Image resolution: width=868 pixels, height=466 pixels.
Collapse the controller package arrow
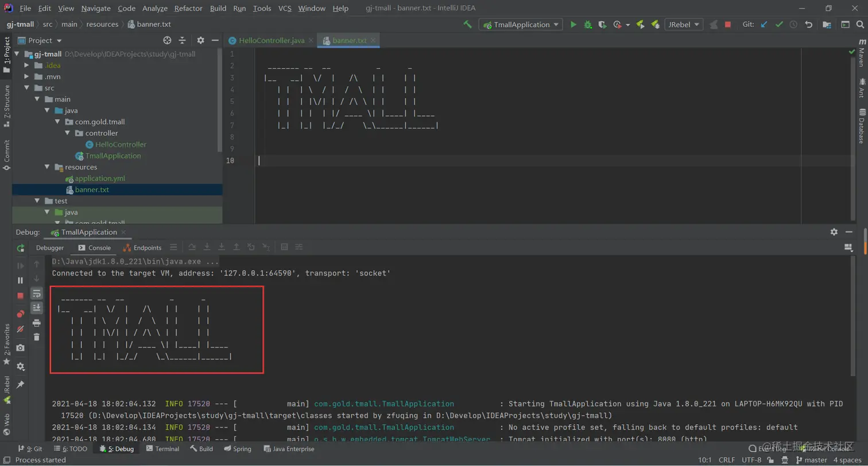click(x=68, y=133)
